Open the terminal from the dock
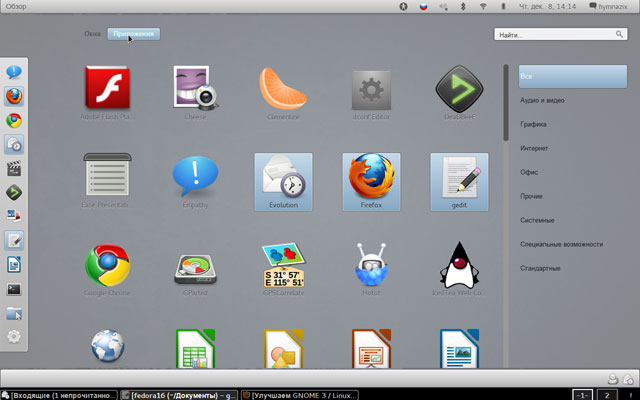Viewport: 640px width, 400px height. pos(14,289)
